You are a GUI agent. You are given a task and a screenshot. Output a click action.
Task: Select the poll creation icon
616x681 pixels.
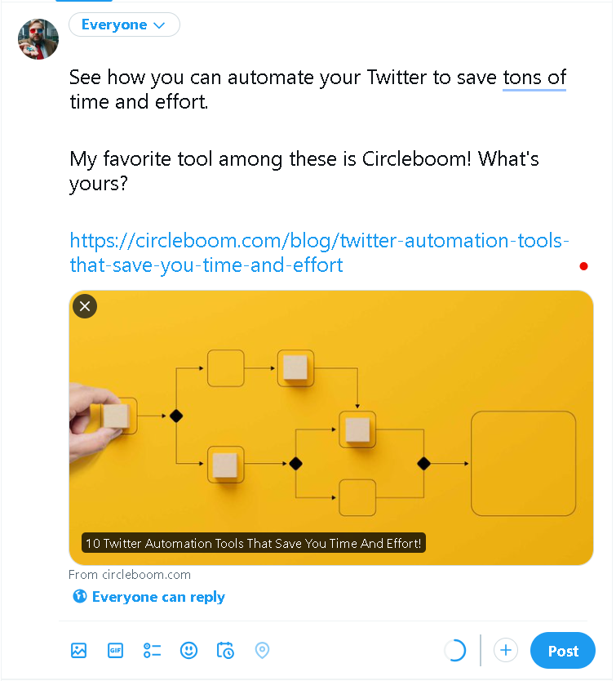(152, 650)
